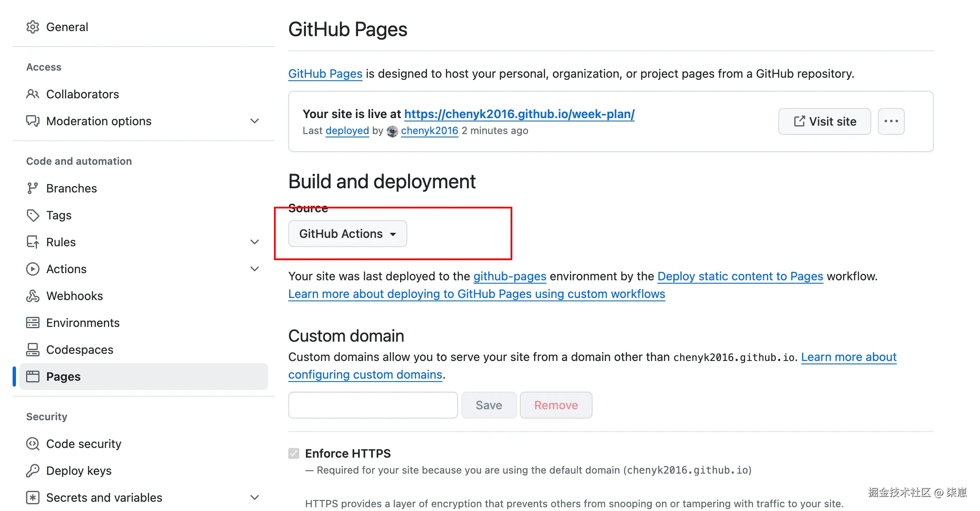Click chenyk2016 avatar thumbnail
The width and height of the screenshot is (980, 511).
[392, 131]
